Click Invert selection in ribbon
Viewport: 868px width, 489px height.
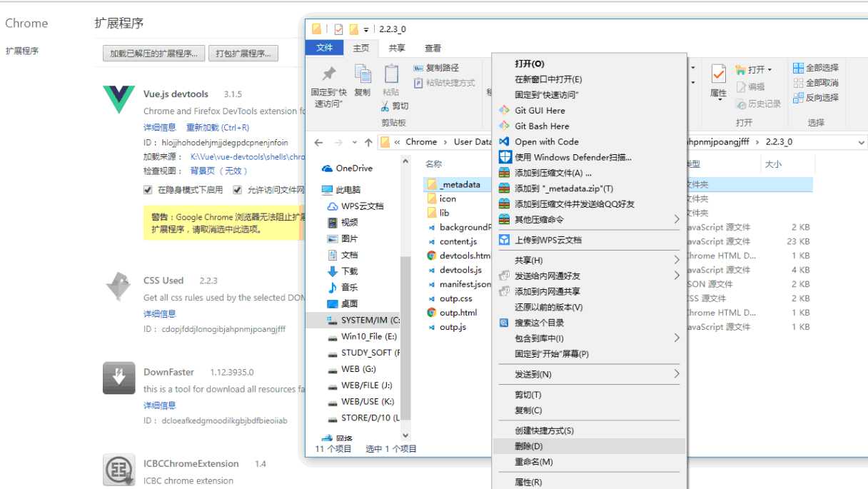[x=816, y=98]
